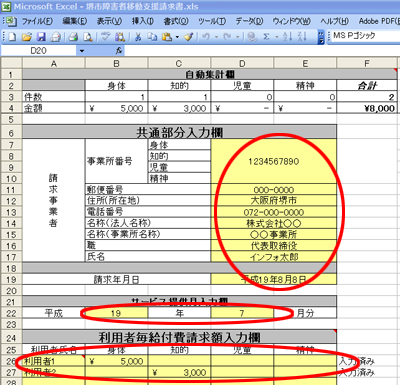Click the Cut scissors icon
This screenshot has height=385, width=400.
click(x=138, y=37)
